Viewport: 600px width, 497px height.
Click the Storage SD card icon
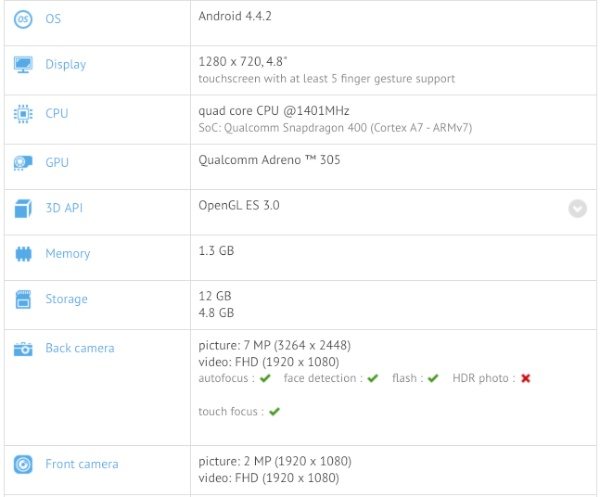[23, 299]
